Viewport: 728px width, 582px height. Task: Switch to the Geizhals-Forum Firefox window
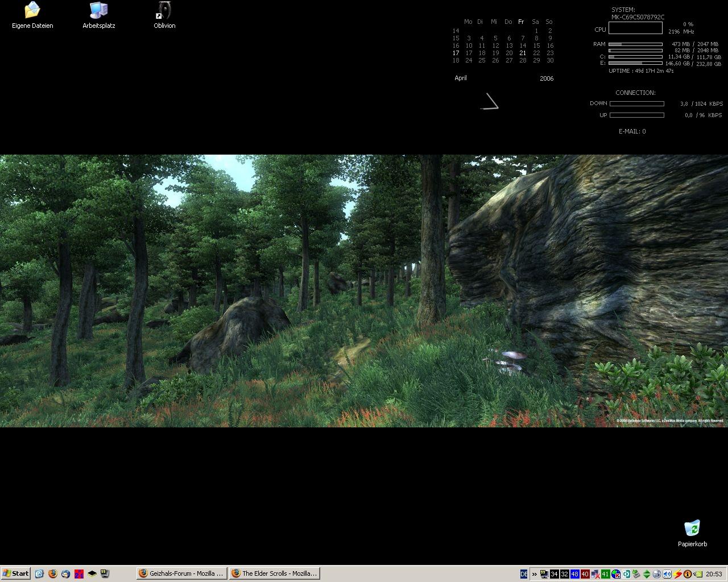click(182, 573)
